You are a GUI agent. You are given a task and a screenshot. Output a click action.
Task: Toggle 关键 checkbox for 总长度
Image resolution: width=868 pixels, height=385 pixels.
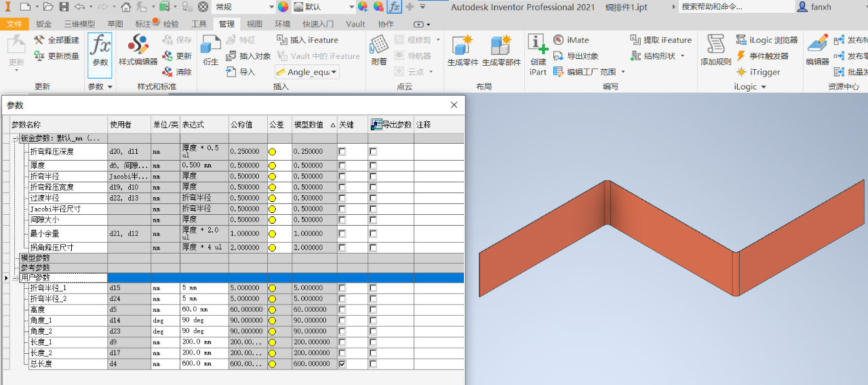[342, 364]
